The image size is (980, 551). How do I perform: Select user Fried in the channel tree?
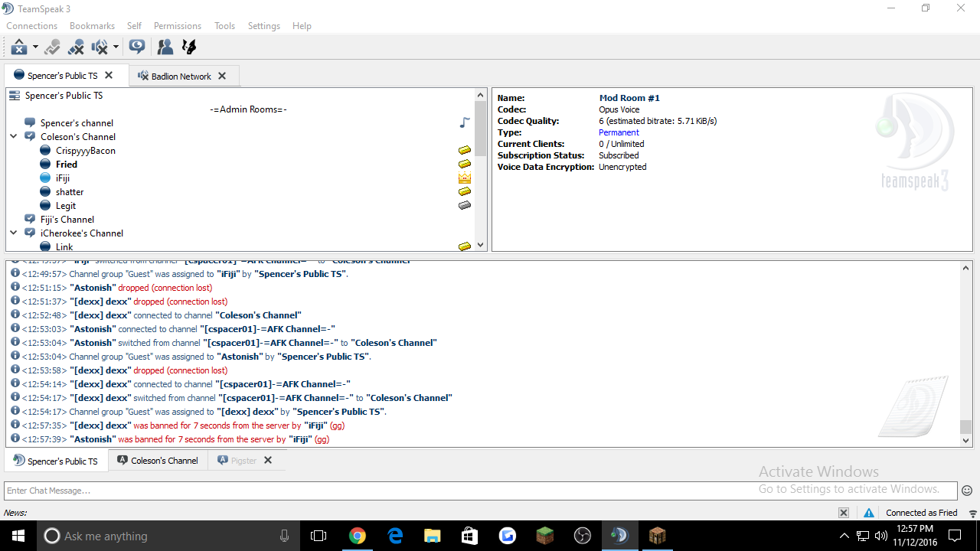pos(67,165)
